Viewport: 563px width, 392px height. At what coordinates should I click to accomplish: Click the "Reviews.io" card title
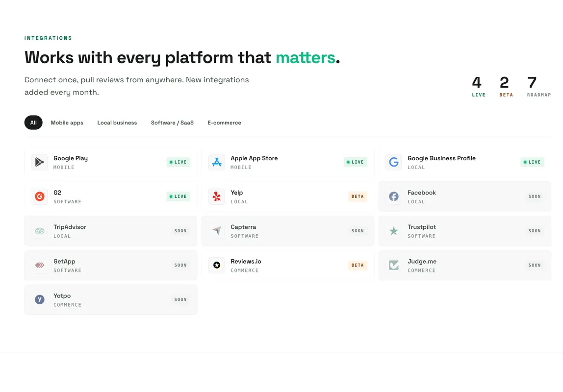(x=246, y=262)
